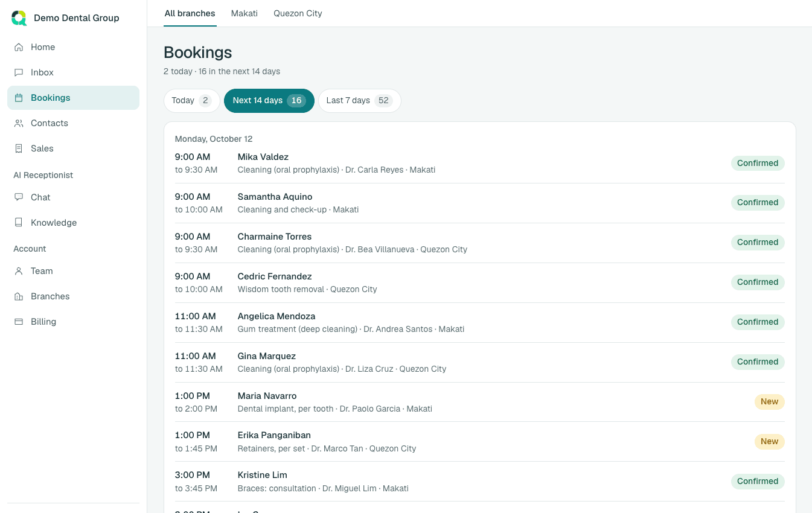The width and height of the screenshot is (812, 513).
Task: Switch to the Quezon City tab
Action: (x=298, y=13)
